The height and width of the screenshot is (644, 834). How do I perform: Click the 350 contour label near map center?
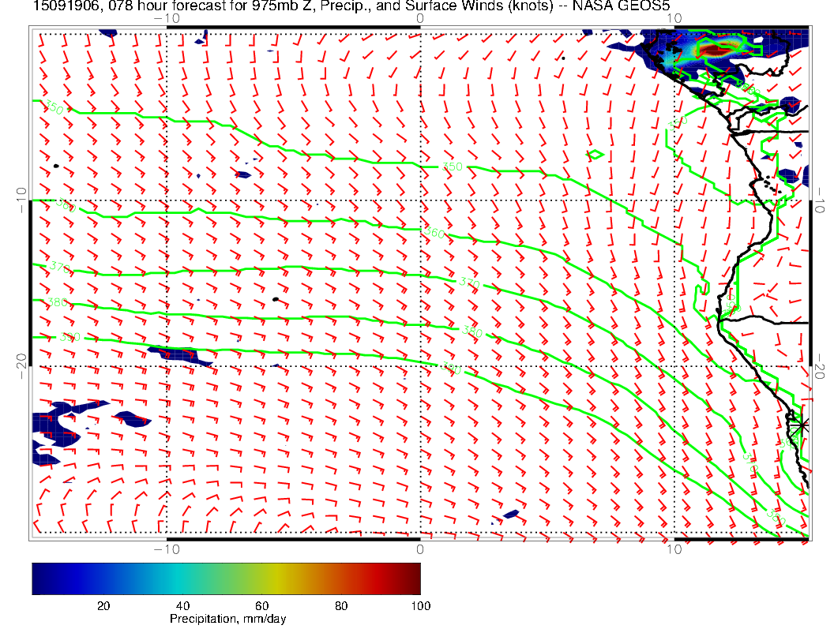coord(452,167)
